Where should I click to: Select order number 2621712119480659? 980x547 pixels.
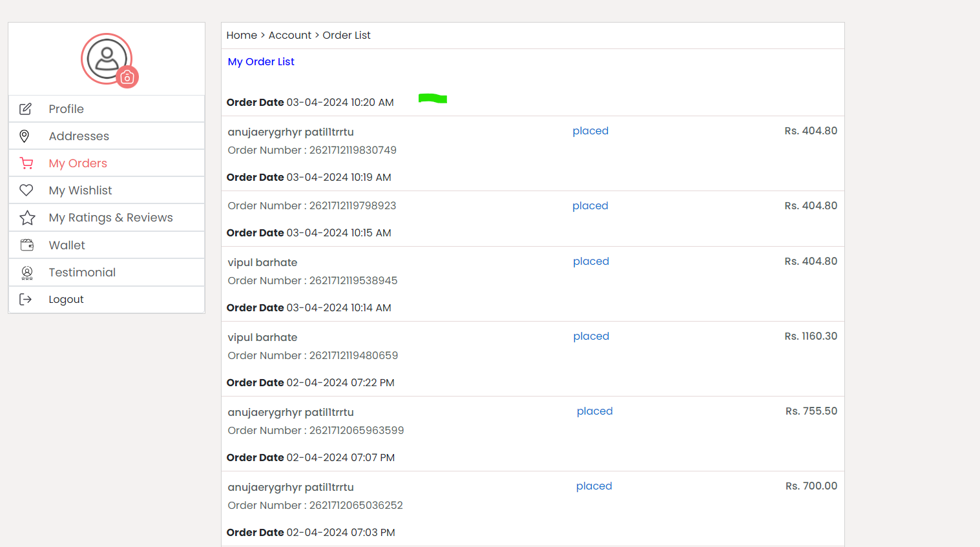pos(313,356)
